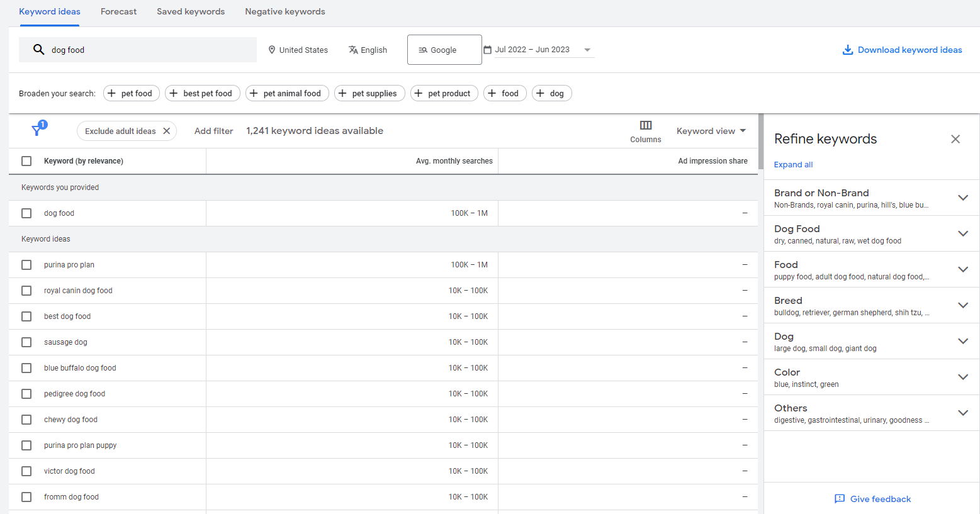Remove the Exclude adult ideas filter
980x514 pixels.
(167, 131)
